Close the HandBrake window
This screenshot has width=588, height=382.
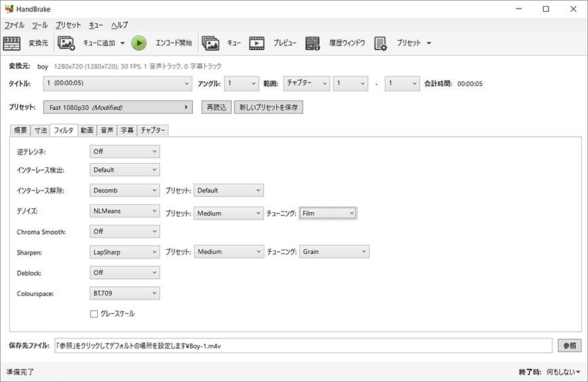[573, 9]
